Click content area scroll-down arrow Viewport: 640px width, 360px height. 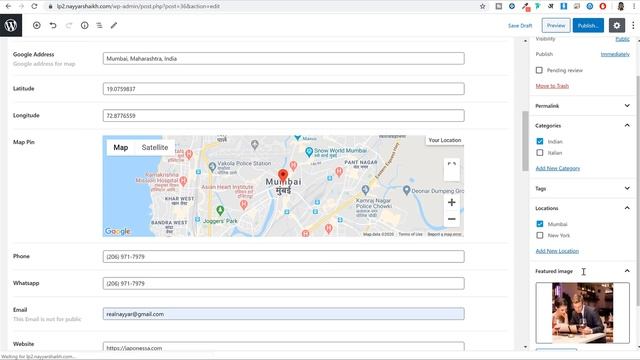pyautogui.click(x=525, y=347)
